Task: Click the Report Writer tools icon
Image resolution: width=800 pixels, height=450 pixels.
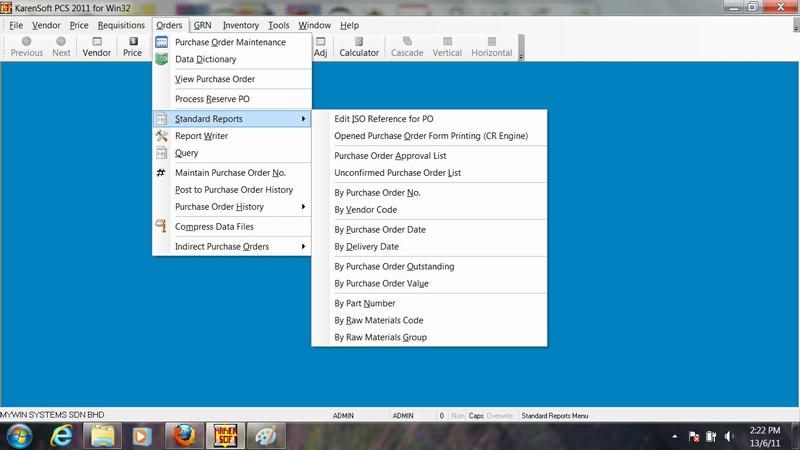Action: click(162, 136)
